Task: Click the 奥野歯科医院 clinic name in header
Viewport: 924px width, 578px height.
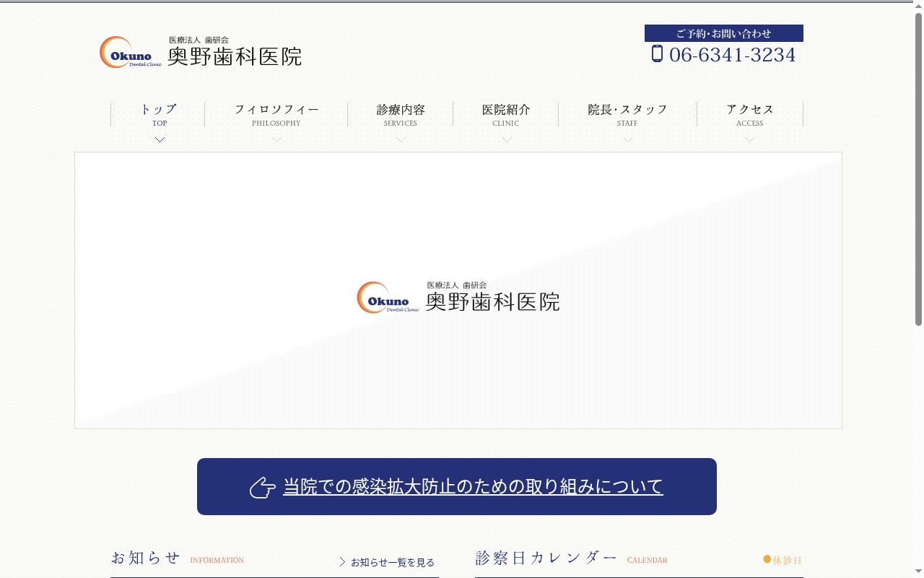Action: point(235,57)
